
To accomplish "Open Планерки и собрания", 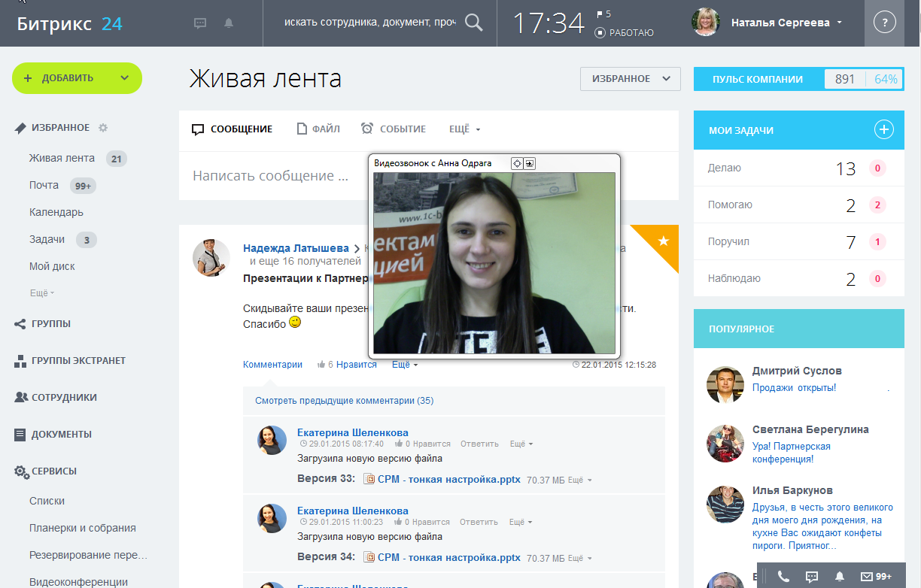I will [x=82, y=528].
